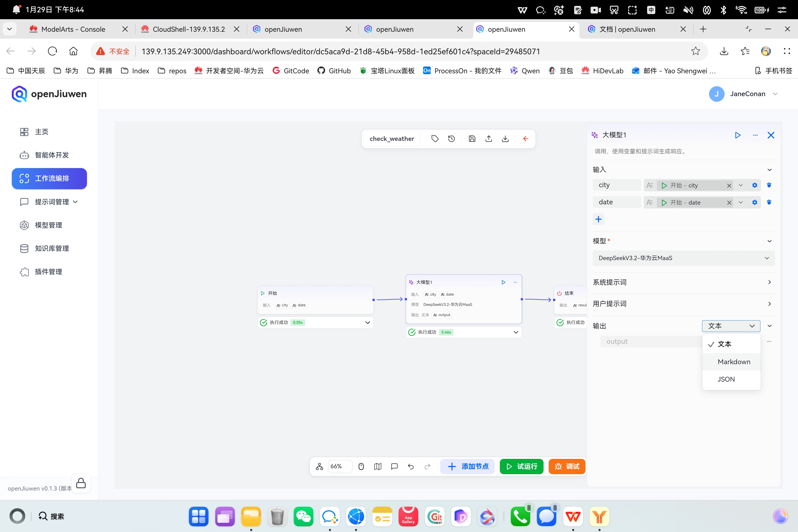Viewport: 798px width, 532px height.
Task: Open 模型管理 in the sidebar
Action: [x=48, y=225]
